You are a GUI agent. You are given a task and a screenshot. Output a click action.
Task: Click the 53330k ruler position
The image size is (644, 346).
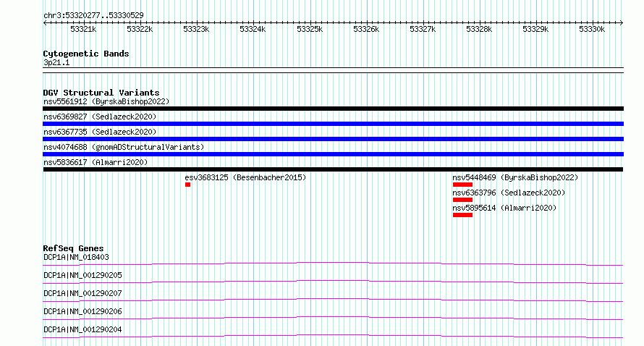(x=592, y=29)
